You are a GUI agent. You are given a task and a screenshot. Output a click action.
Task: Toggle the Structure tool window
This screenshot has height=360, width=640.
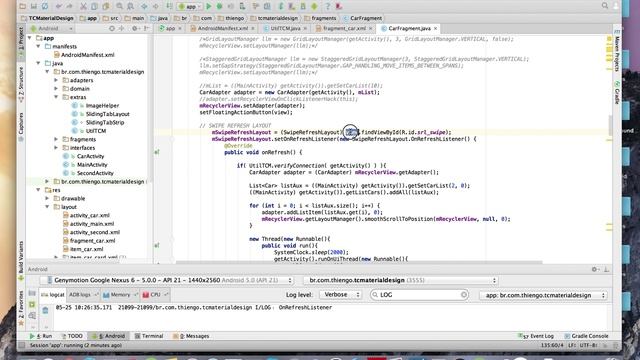21,84
